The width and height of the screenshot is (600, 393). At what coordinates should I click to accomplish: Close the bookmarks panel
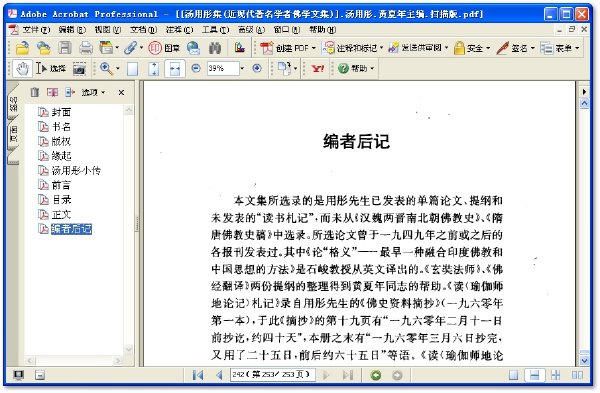(121, 93)
